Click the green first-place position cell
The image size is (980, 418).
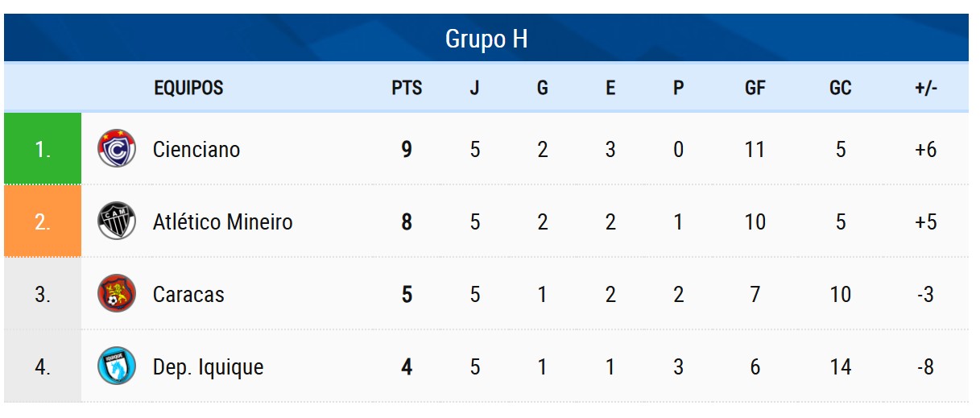click(x=43, y=149)
